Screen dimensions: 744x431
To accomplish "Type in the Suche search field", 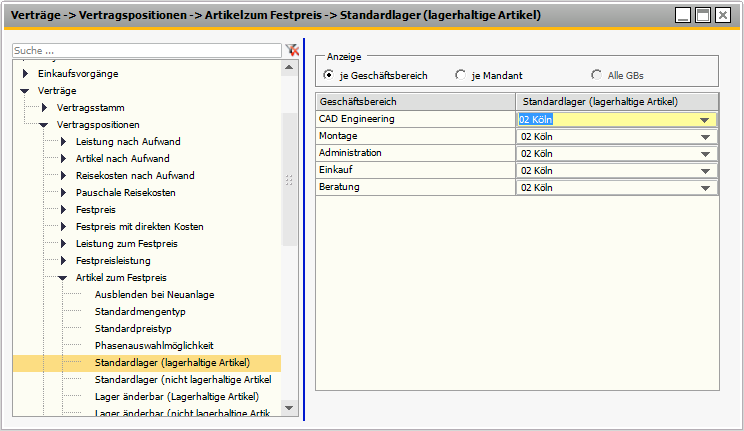I will 146,50.
